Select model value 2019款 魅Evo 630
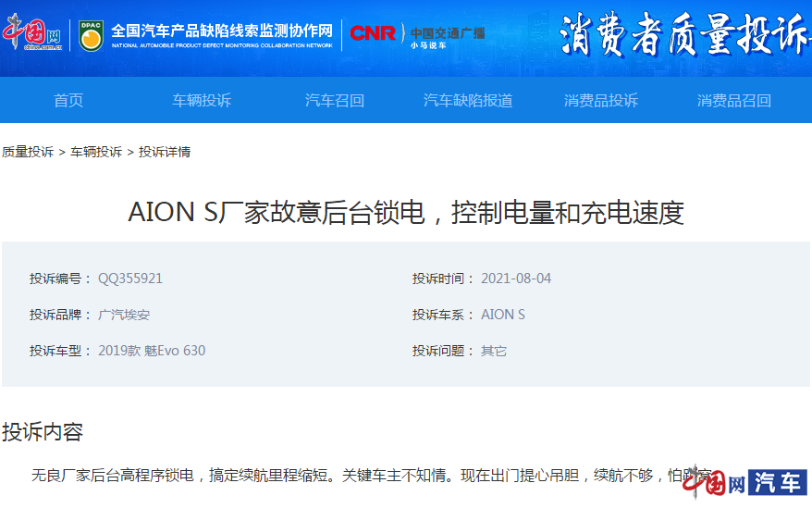The height and width of the screenshot is (508, 812). (152, 351)
